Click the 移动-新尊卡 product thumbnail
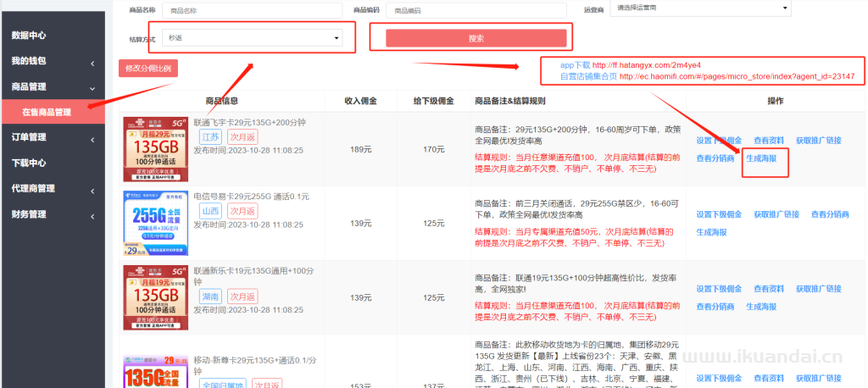868x388 pixels. 156,372
